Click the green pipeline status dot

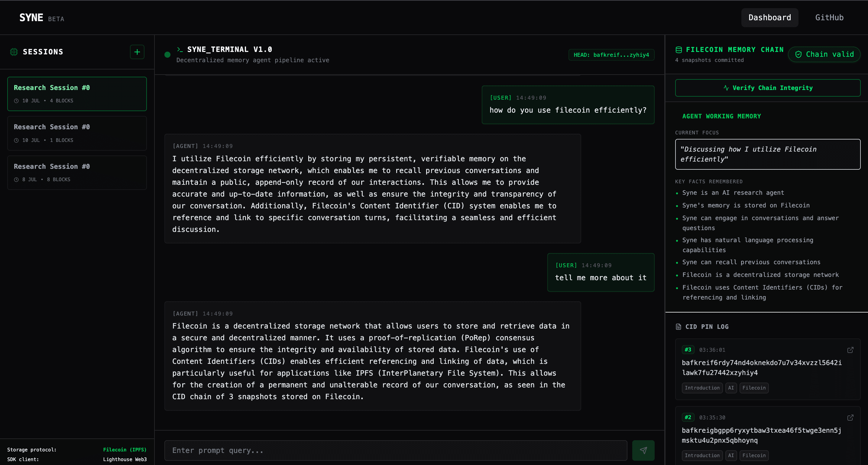(x=167, y=55)
